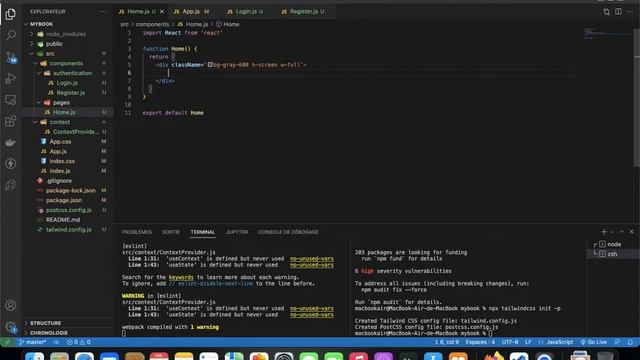Open the Remote Explorer view
The height and width of the screenshot is (360, 640).
point(11,100)
